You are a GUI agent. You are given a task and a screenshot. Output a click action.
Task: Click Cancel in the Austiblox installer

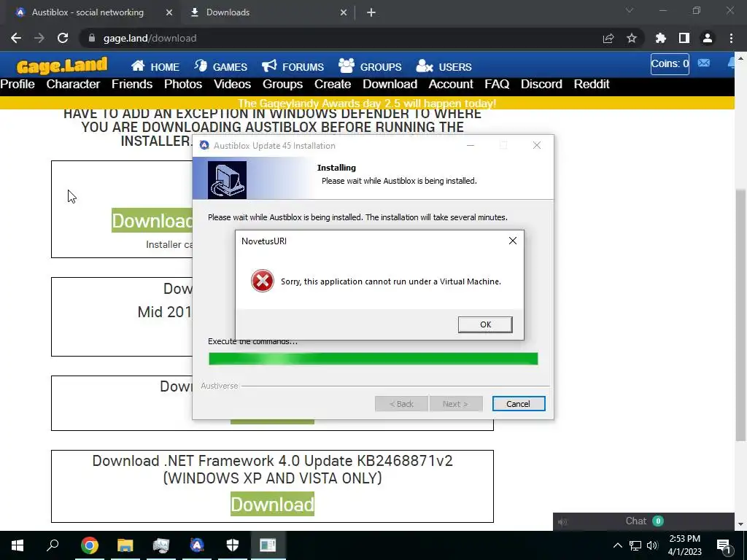click(519, 404)
